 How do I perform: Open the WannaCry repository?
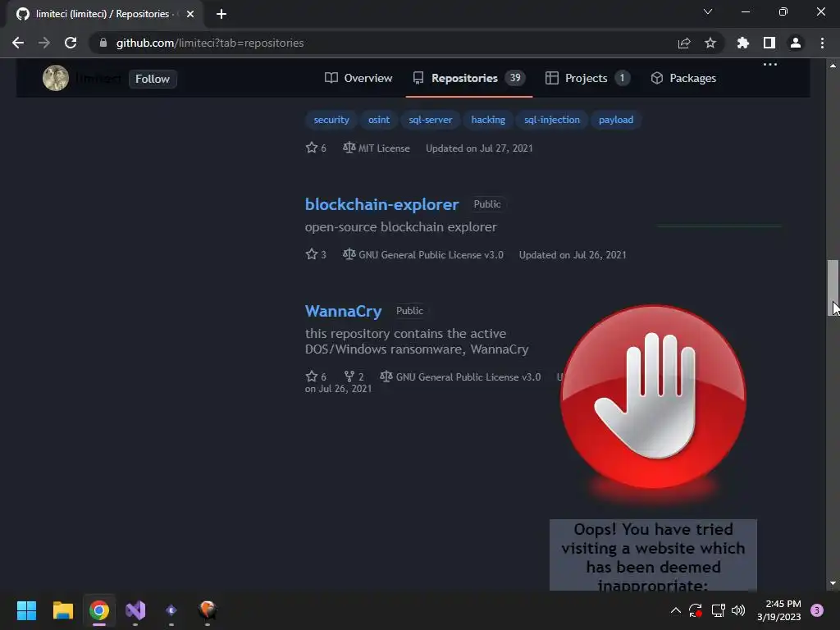(344, 311)
